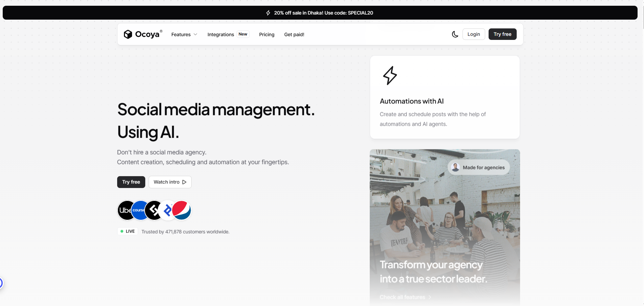Click the Uber logo circle

[125, 210]
